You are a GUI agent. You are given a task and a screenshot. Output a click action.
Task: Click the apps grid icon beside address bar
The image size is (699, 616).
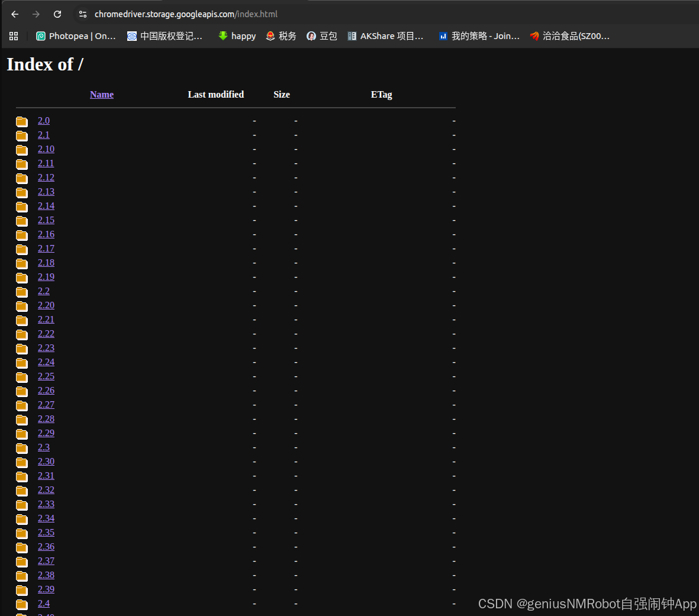pyautogui.click(x=13, y=36)
